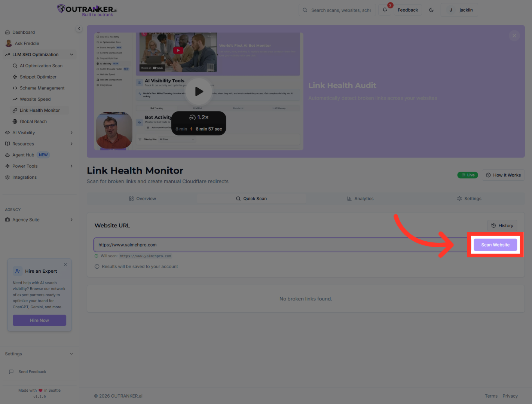This screenshot has height=404, width=532.
Task: Click the Scan Website button
Action: [495, 245]
